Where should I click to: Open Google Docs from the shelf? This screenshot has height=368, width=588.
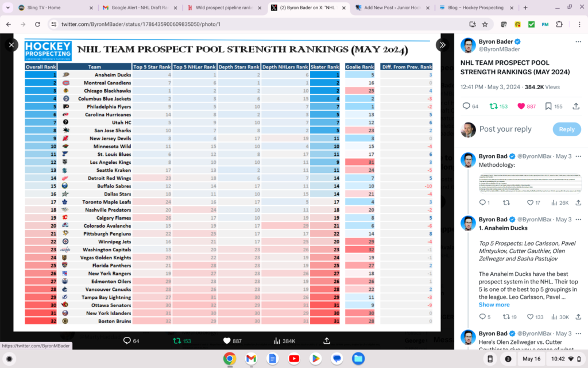(273, 359)
